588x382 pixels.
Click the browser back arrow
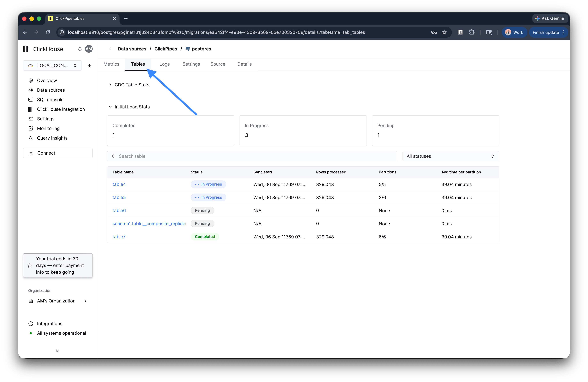pos(25,32)
